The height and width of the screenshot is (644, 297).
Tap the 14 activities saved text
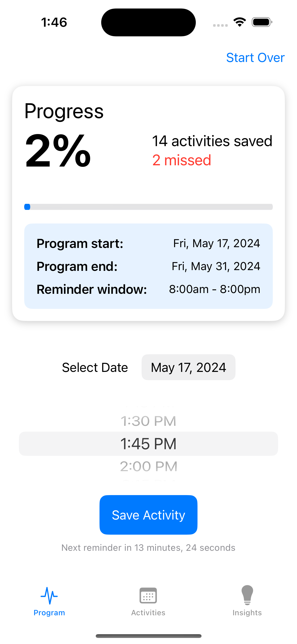pyautogui.click(x=212, y=141)
